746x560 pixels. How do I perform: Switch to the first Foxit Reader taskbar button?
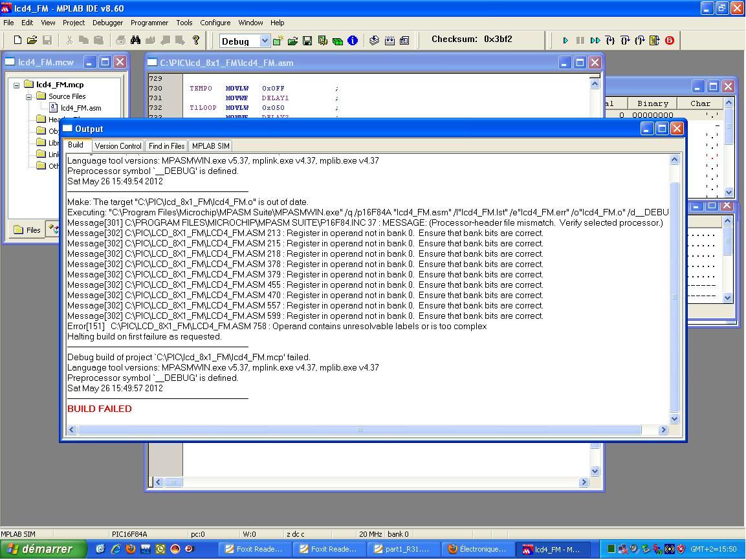(x=254, y=549)
